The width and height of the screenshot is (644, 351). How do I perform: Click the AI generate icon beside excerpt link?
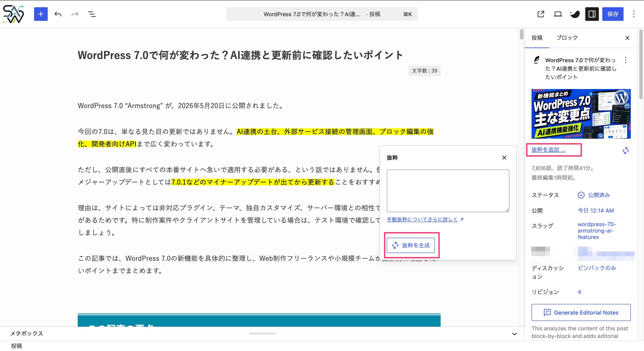[x=626, y=150]
